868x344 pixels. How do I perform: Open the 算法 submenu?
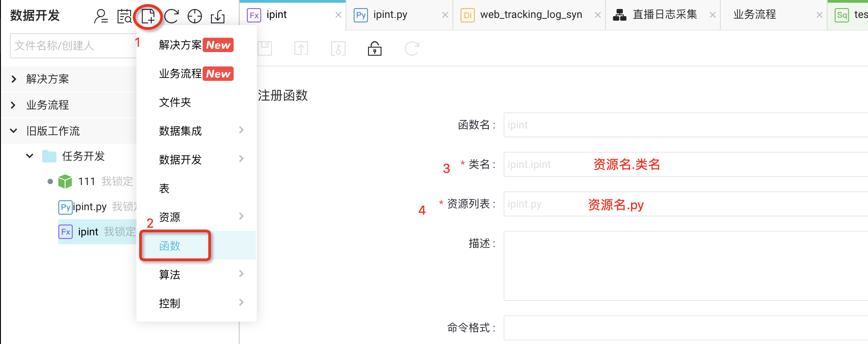pos(197,274)
